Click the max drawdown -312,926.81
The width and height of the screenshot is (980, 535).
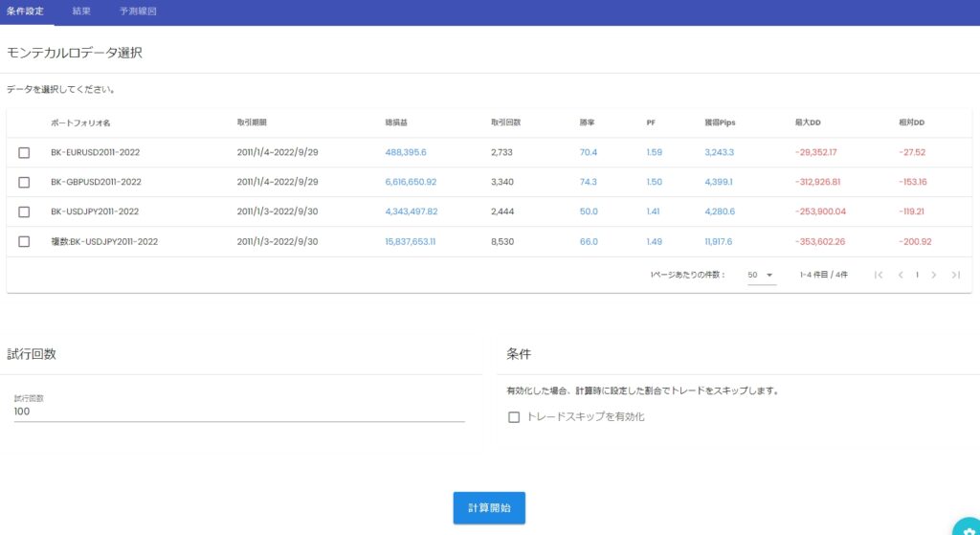click(817, 183)
